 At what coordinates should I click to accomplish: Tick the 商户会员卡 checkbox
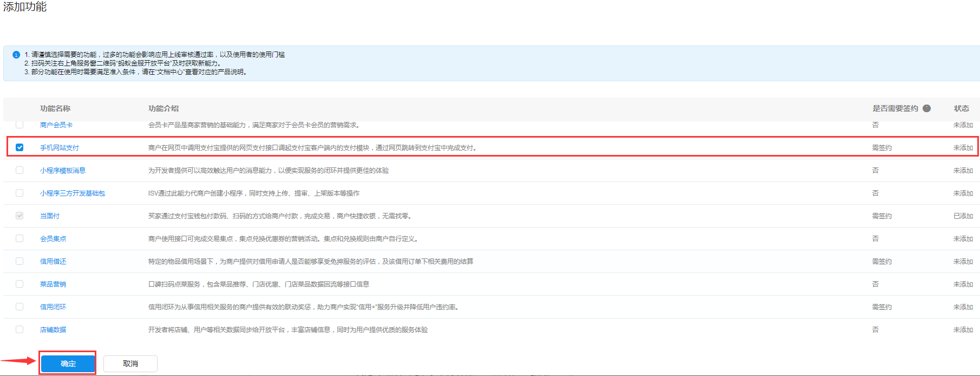[x=19, y=125]
